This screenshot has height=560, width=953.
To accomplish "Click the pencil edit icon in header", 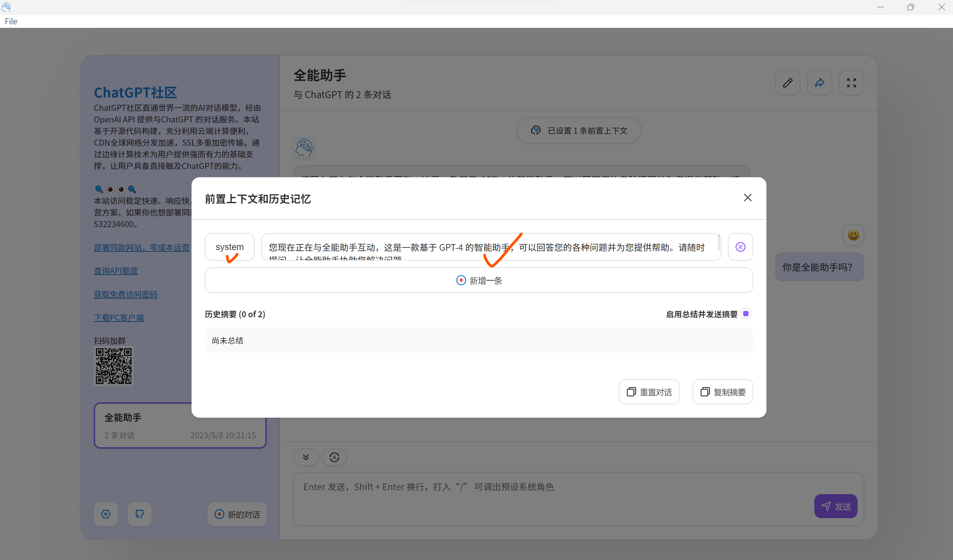I will (788, 83).
